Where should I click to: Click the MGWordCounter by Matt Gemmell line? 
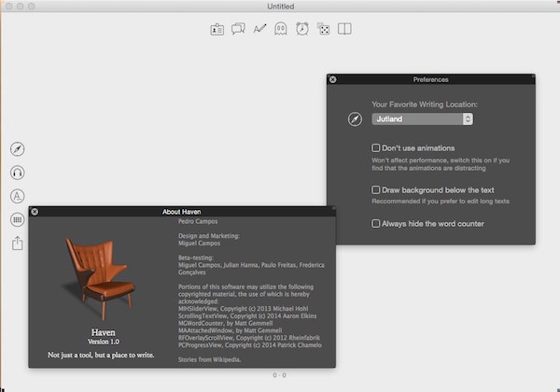[225, 323]
